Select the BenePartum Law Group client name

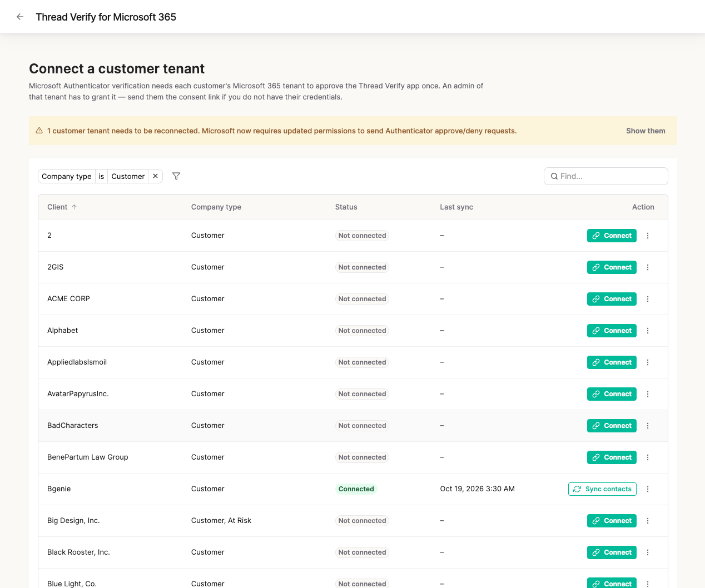click(88, 457)
